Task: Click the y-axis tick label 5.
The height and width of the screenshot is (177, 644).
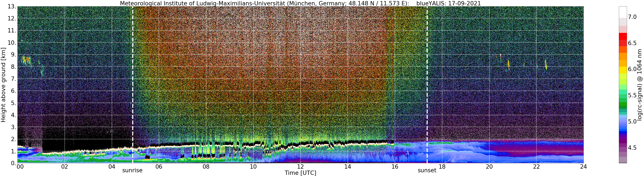Action: [x=13, y=103]
